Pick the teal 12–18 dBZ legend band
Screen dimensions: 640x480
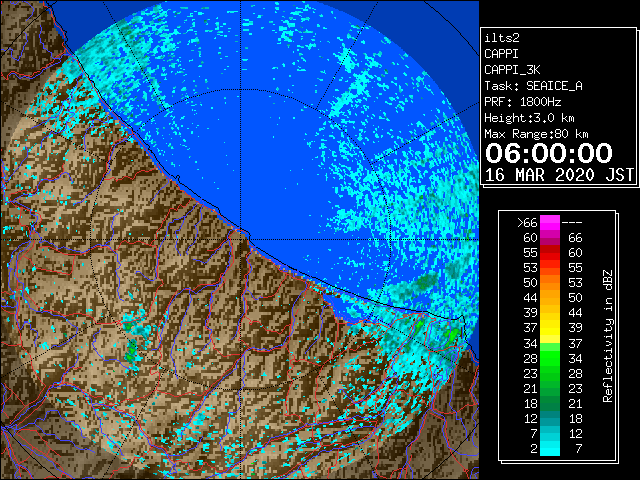tap(550, 418)
